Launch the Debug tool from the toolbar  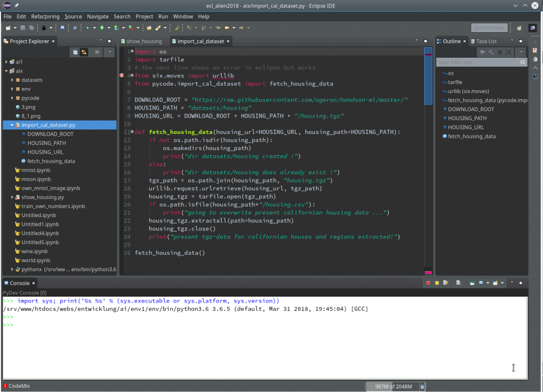tap(87, 27)
